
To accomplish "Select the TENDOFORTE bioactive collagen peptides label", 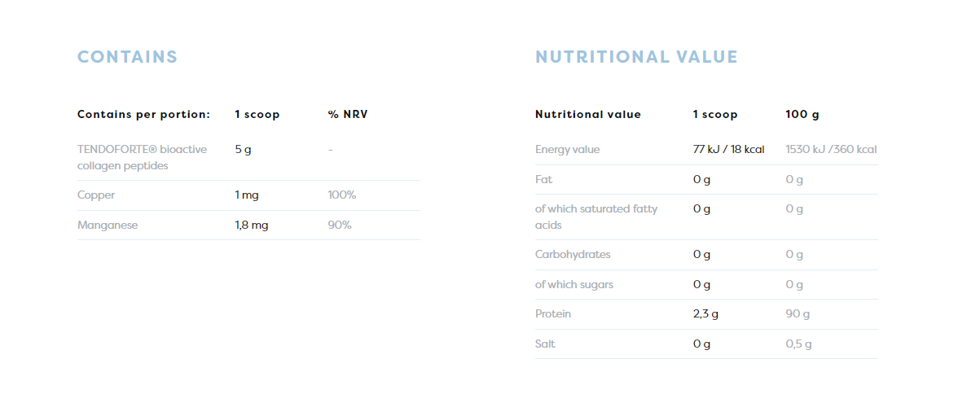I will click(x=143, y=157).
